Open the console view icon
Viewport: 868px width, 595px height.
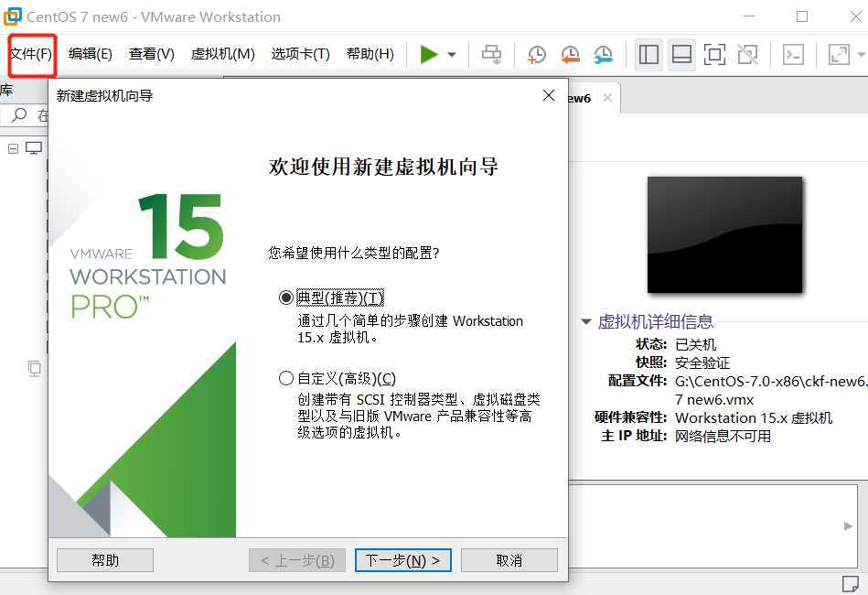point(793,54)
